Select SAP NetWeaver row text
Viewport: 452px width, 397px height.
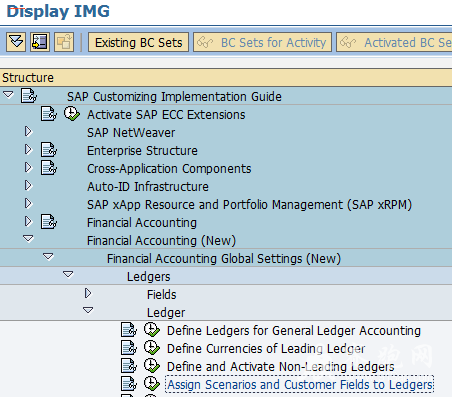pyautogui.click(x=131, y=133)
